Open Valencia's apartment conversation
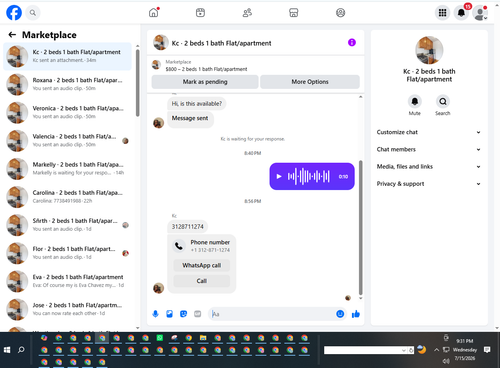This screenshot has width=500, height=368. tap(67, 141)
